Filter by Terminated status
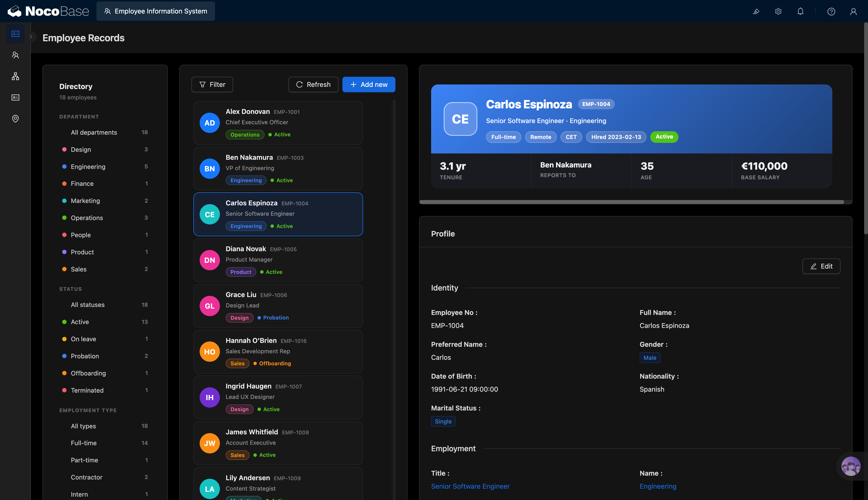This screenshot has width=868, height=500. (105, 390)
